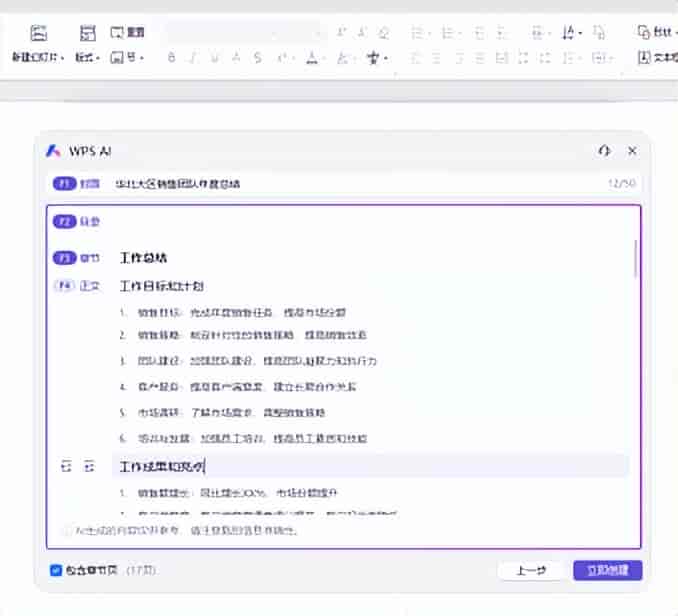This screenshot has width=678, height=616.
Task: Toggle text shadow formatting
Action: pyautogui.click(x=236, y=57)
